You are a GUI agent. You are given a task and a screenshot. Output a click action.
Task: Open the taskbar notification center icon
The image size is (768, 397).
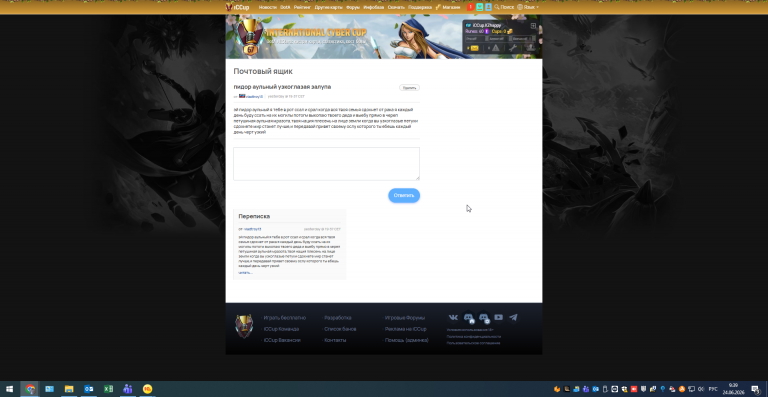point(755,389)
